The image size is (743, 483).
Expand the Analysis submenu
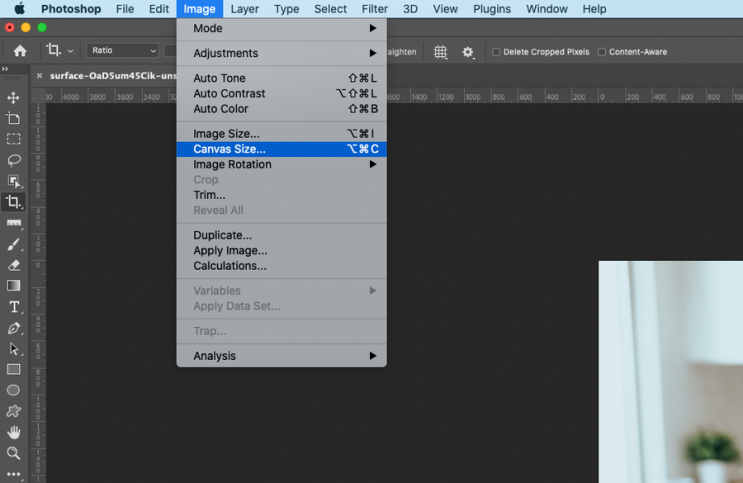point(281,356)
